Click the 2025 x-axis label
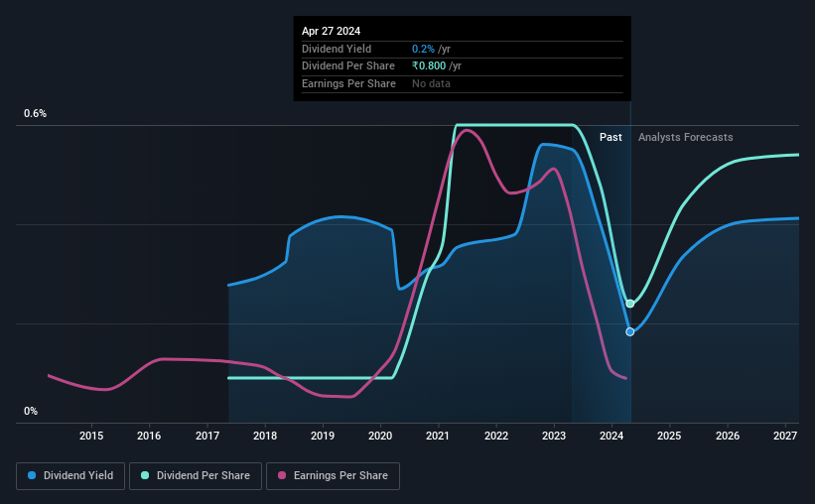The width and height of the screenshot is (815, 504). coord(669,436)
